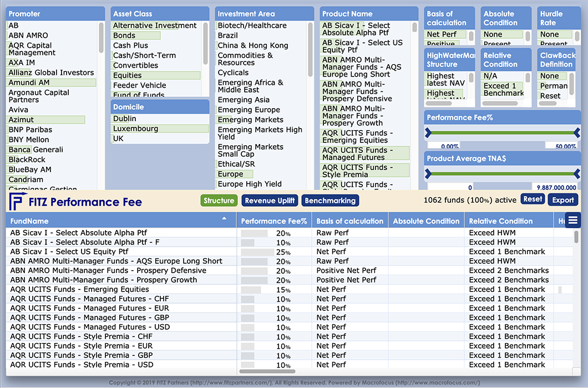
Task: Click left handle of Performance Fee% slider
Action: pyautogui.click(x=428, y=132)
